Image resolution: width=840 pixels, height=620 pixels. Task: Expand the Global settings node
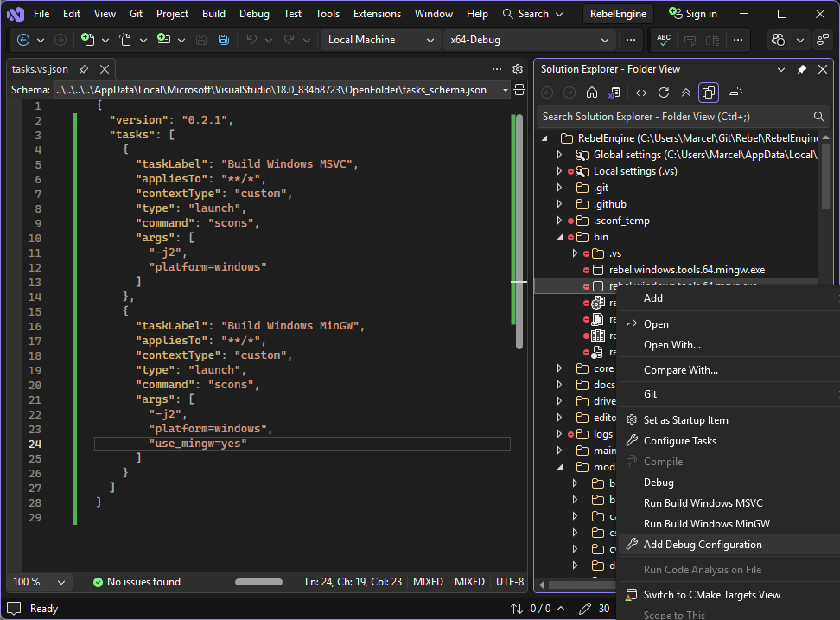tap(560, 155)
